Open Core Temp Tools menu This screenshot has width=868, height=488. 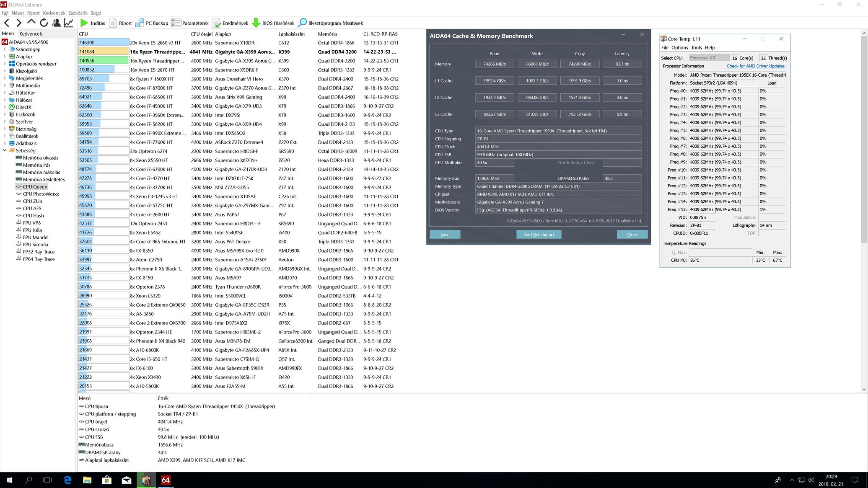(697, 48)
